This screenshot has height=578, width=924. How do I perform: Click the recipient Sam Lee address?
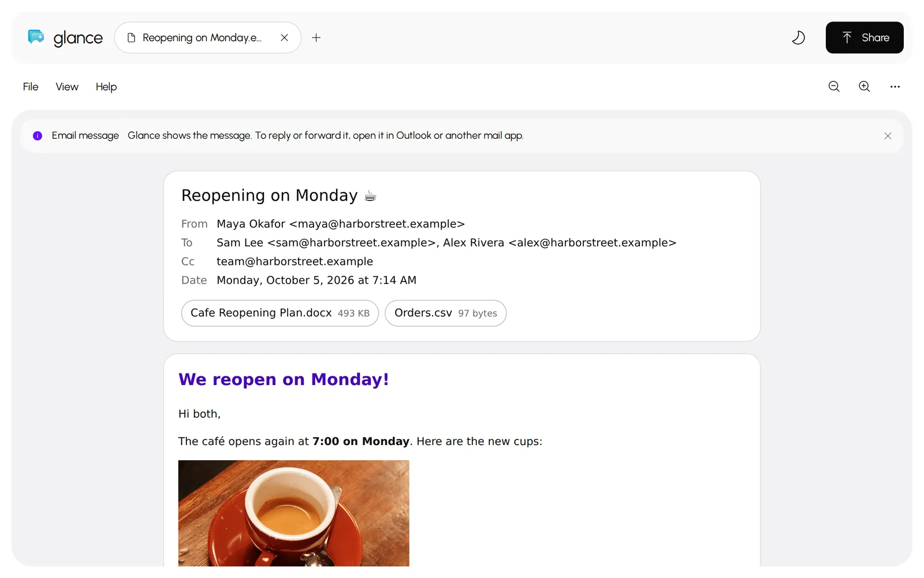point(326,243)
